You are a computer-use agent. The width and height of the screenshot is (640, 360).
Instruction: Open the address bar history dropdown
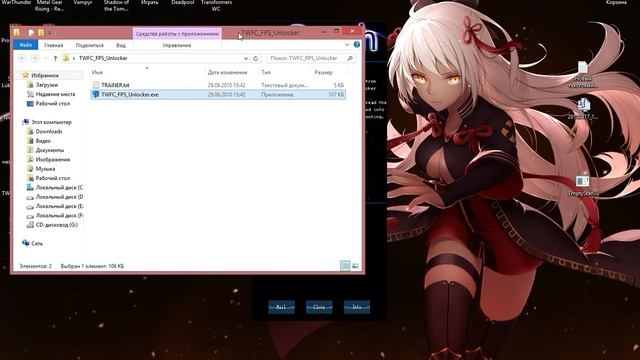246,58
